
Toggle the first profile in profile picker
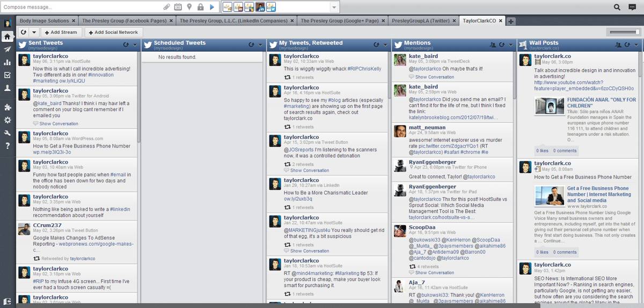[x=228, y=7]
